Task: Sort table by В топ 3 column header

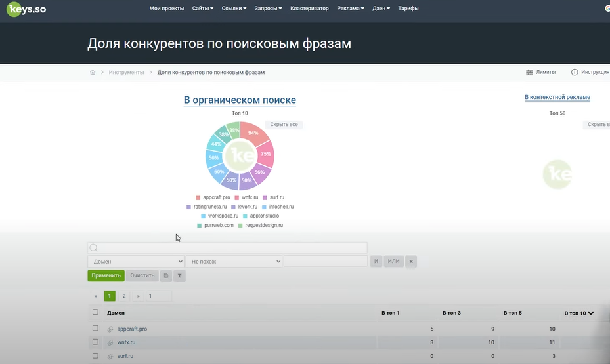Action: [x=451, y=313]
